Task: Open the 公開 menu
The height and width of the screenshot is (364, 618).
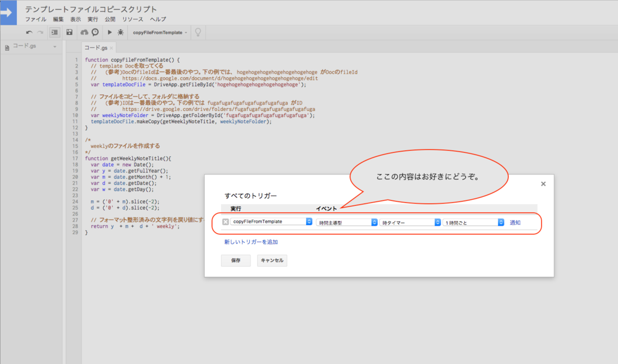Action: pos(110,19)
